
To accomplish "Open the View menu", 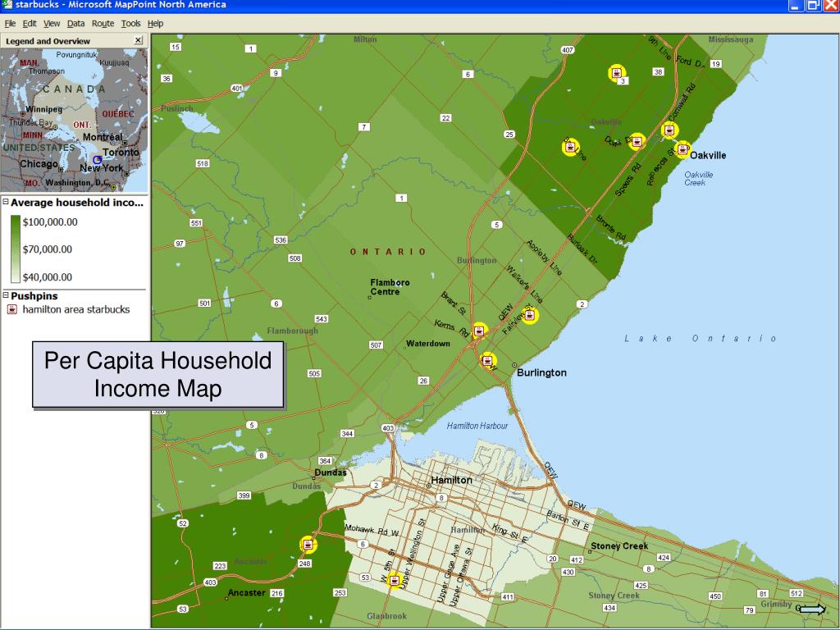I will tap(52, 24).
